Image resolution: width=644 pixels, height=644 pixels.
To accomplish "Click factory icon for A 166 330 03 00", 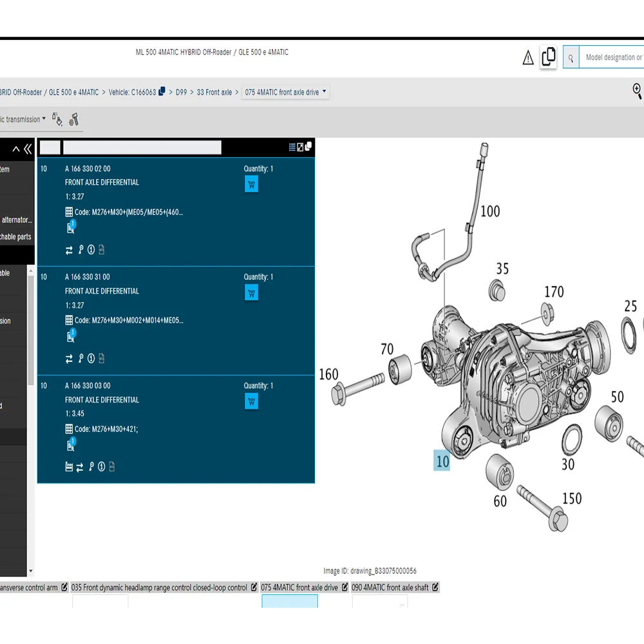I will (x=69, y=466).
